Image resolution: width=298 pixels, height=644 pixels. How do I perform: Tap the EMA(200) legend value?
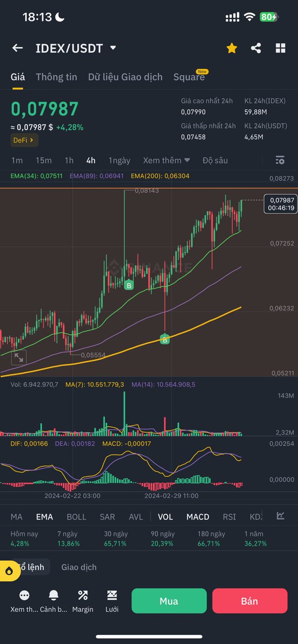(x=160, y=176)
